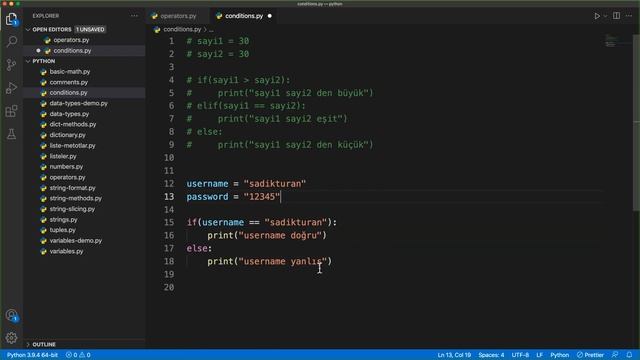Select Python language mode in status bar
The width and height of the screenshot is (640, 360).
[559, 355]
